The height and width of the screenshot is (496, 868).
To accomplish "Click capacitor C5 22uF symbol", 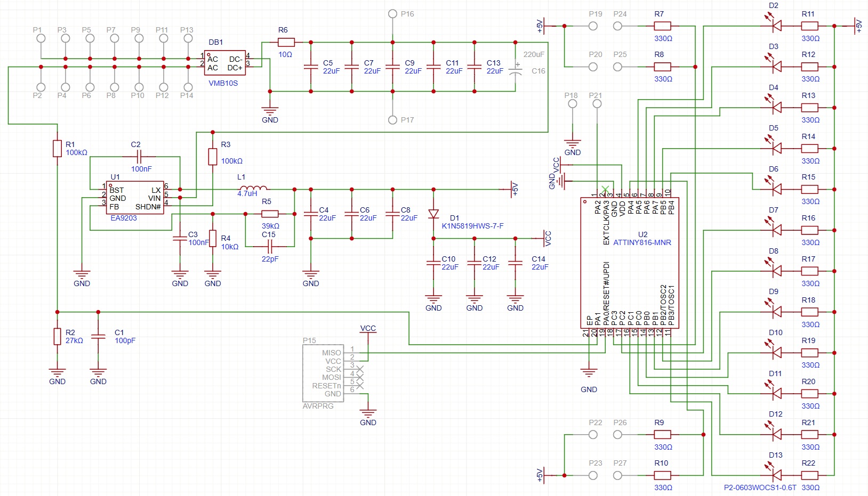I will tap(311, 67).
